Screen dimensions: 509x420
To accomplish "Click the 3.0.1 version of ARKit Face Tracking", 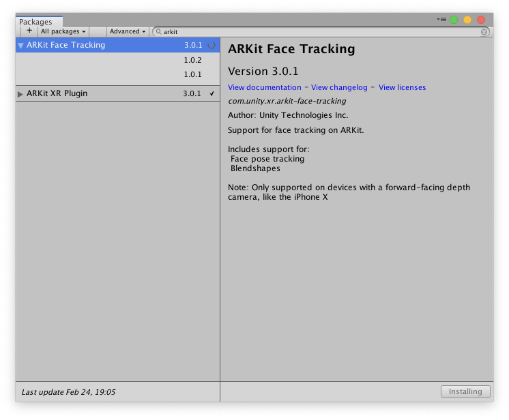I will (x=193, y=45).
